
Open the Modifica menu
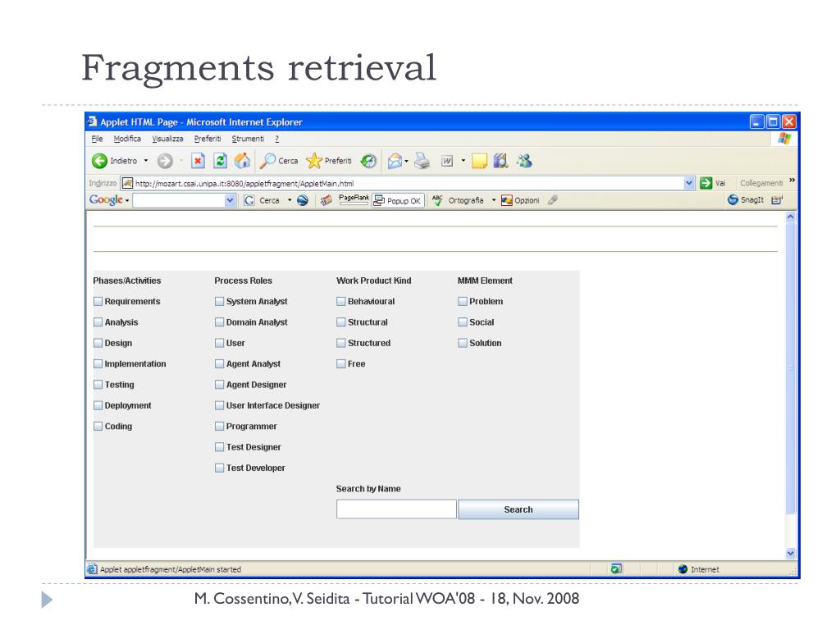click(x=127, y=139)
